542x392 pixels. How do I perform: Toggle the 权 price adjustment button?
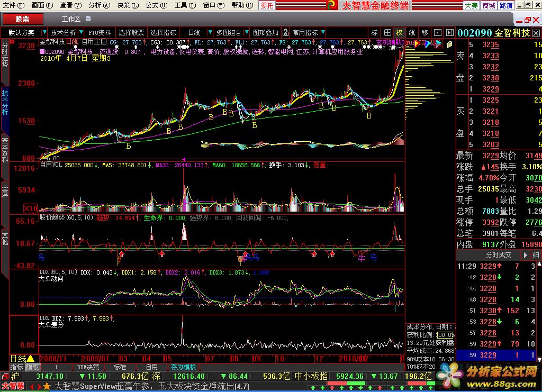pos(400,32)
